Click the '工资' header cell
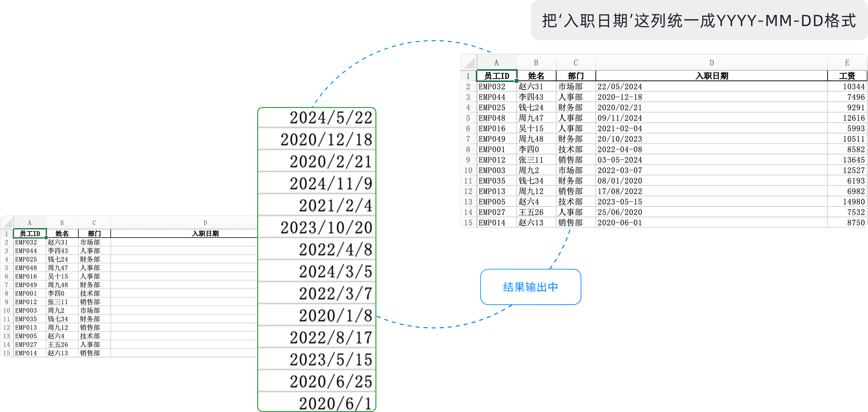The image size is (868, 412). pyautogui.click(x=847, y=76)
